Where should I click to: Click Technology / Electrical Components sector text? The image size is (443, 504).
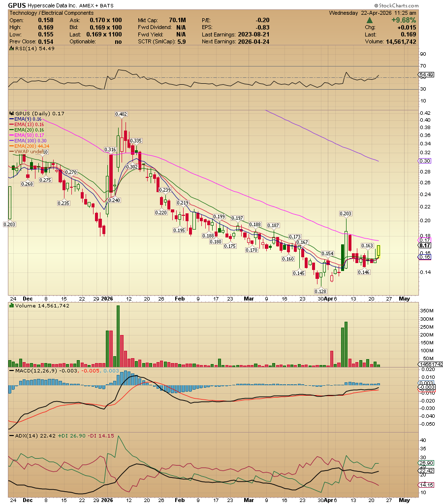(x=51, y=13)
